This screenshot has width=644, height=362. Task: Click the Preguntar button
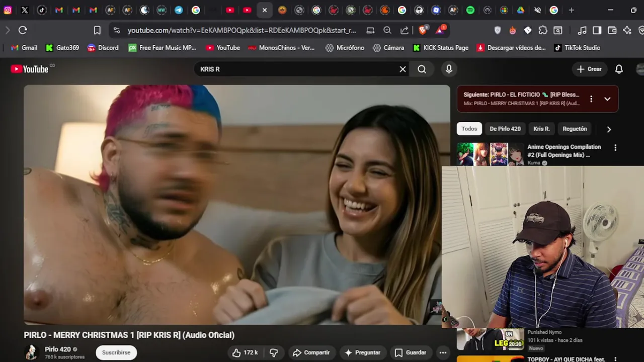point(362,352)
